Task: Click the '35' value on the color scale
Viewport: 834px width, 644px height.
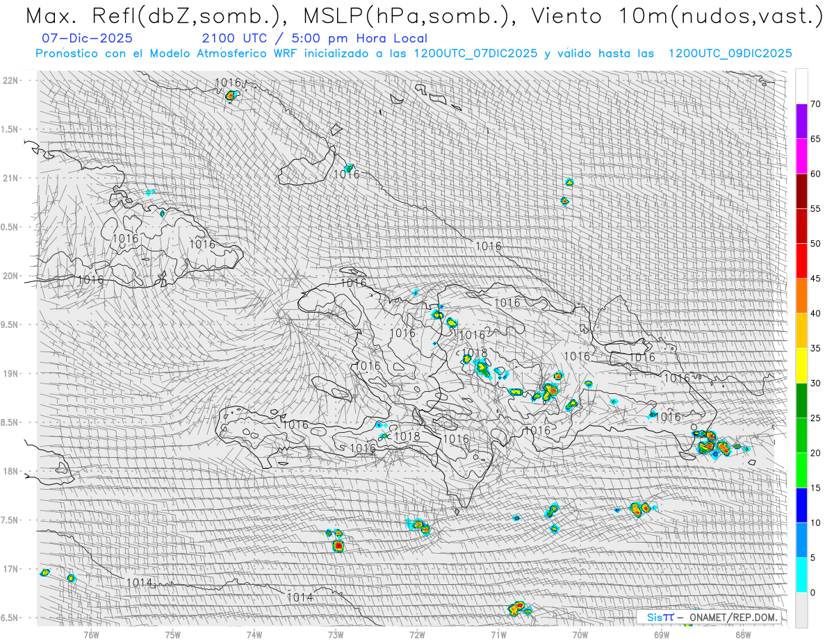Action: (815, 348)
